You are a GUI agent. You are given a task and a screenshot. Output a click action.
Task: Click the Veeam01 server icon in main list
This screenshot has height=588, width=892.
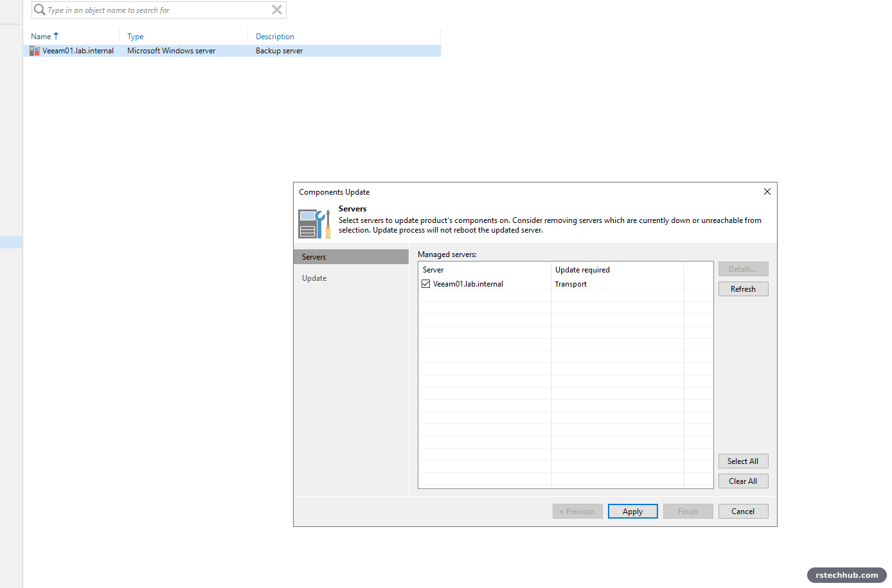(x=35, y=51)
